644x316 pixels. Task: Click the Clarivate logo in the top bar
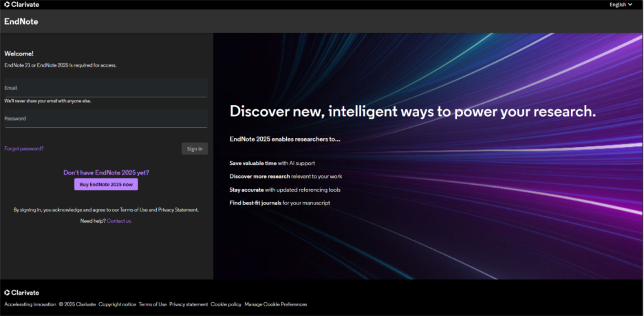click(x=22, y=4)
